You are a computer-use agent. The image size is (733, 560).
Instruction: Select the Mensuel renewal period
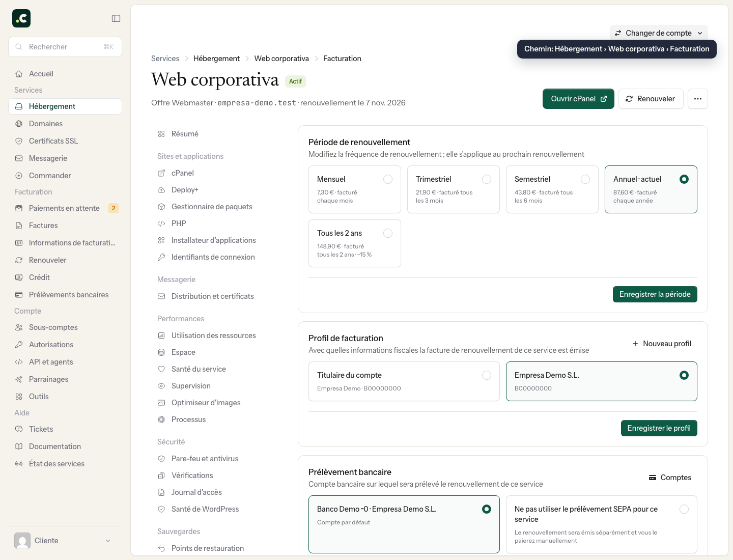pyautogui.click(x=355, y=189)
